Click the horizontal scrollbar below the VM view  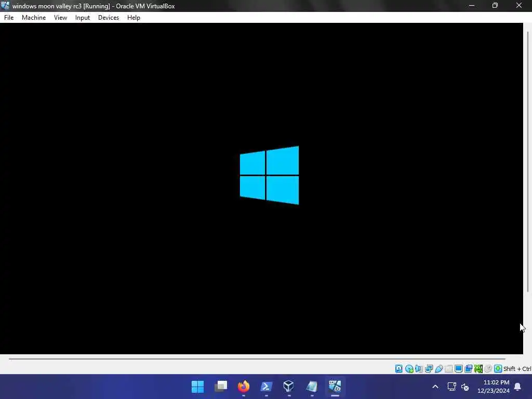[x=257, y=358]
